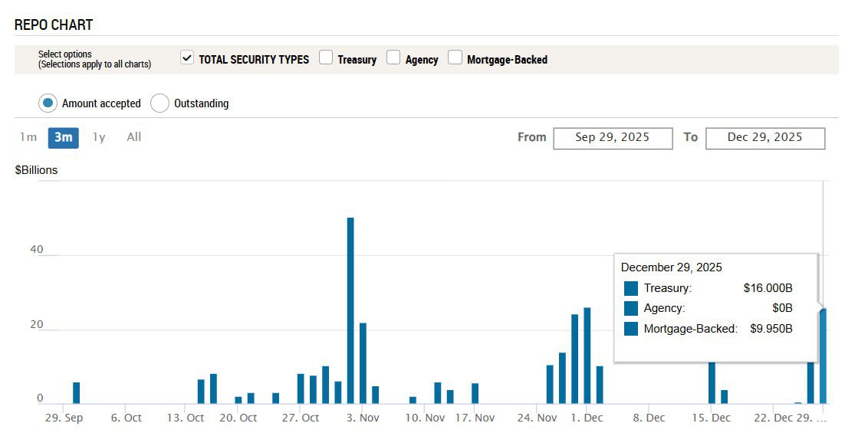Click the $9.950B Mortgage-Backed value

coord(771,329)
